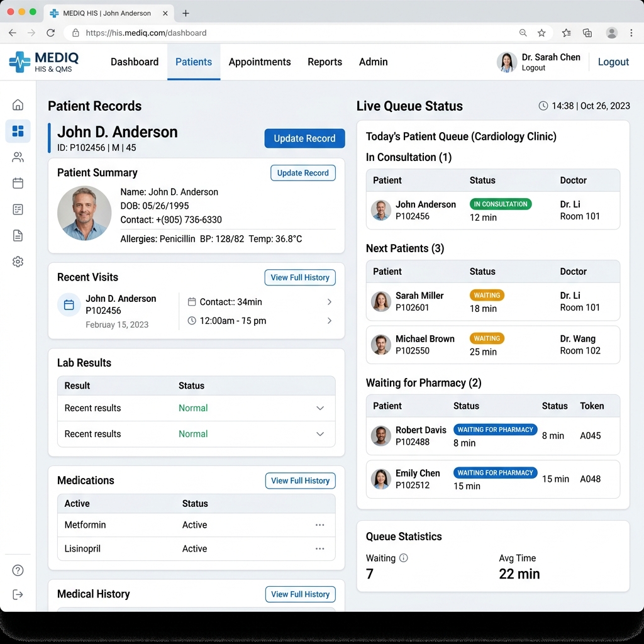This screenshot has width=644, height=644.
Task: Open the Contact:: 34min visit chevron
Action: (x=330, y=302)
